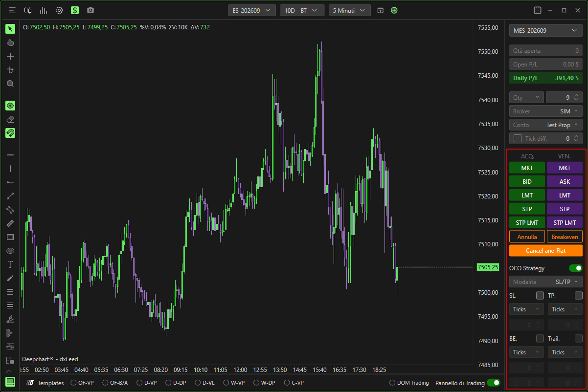
Task: Select the text annotation tool
Action: (x=10, y=264)
